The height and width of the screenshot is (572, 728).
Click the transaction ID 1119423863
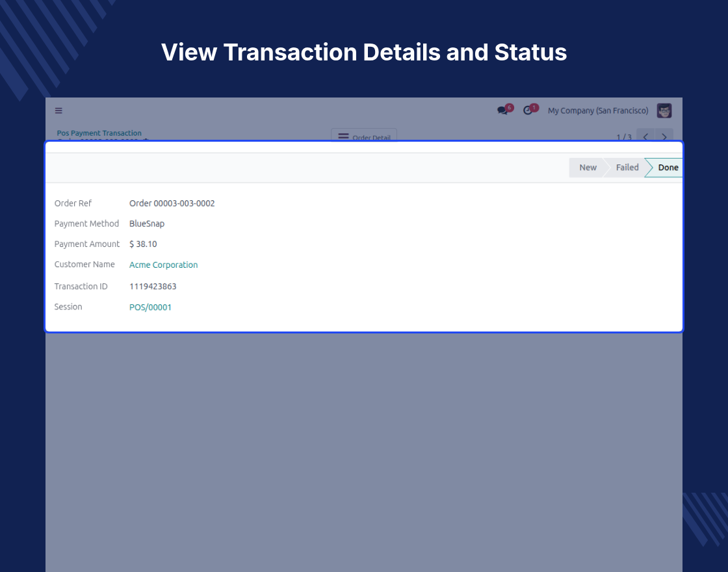[153, 287]
